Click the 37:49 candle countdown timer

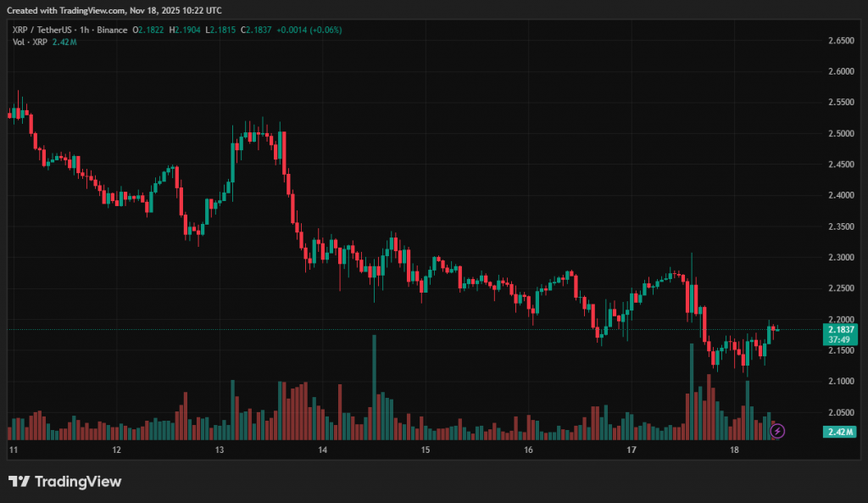(841, 339)
